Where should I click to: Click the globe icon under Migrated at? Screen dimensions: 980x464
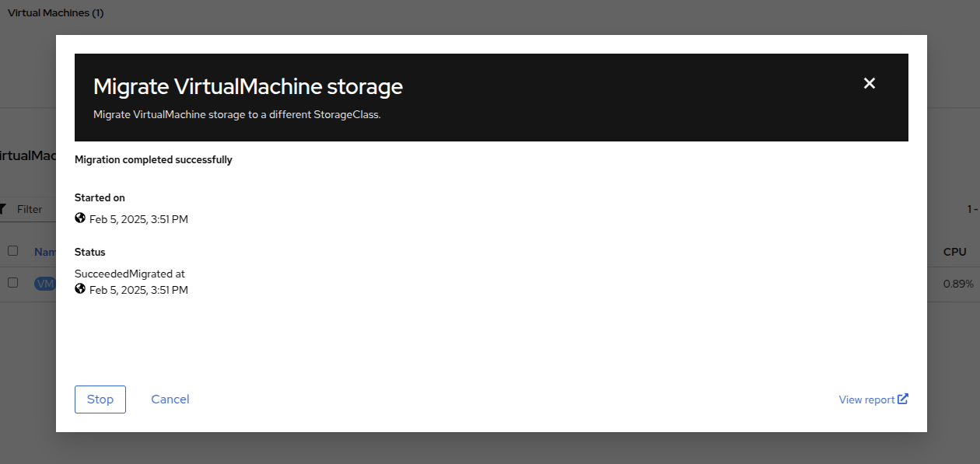(x=80, y=289)
